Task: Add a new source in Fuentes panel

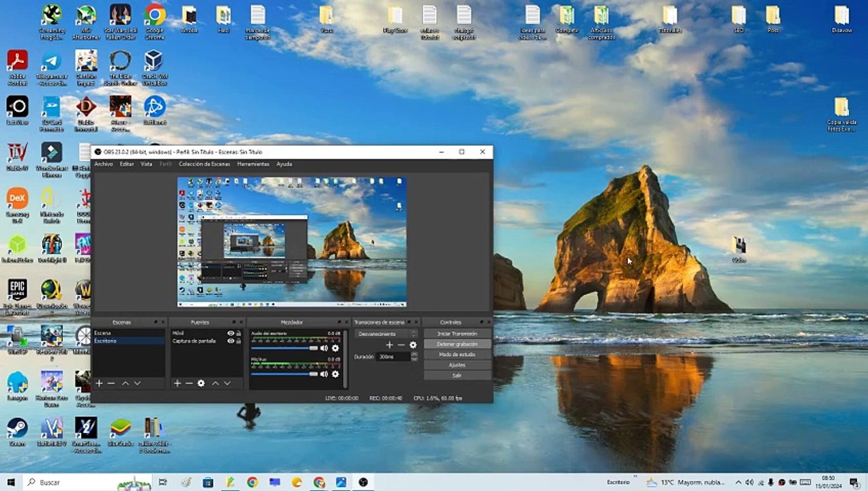Action: point(177,383)
